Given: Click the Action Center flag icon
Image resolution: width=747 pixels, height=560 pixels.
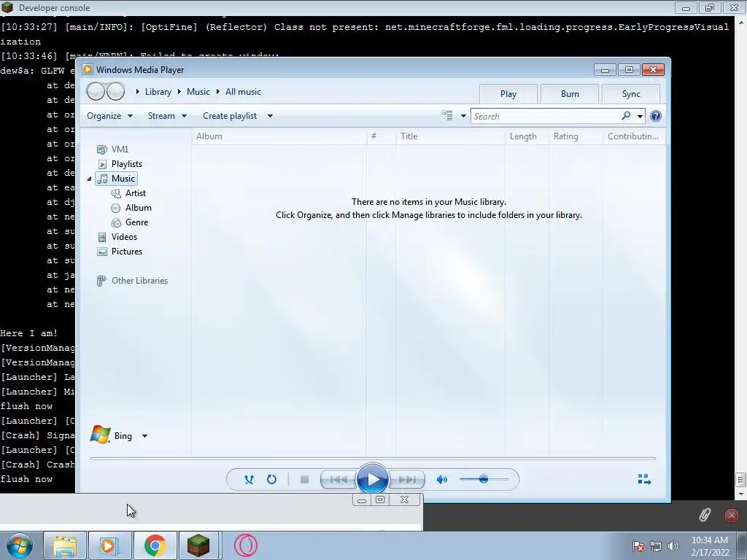Looking at the screenshot, I should point(638,546).
